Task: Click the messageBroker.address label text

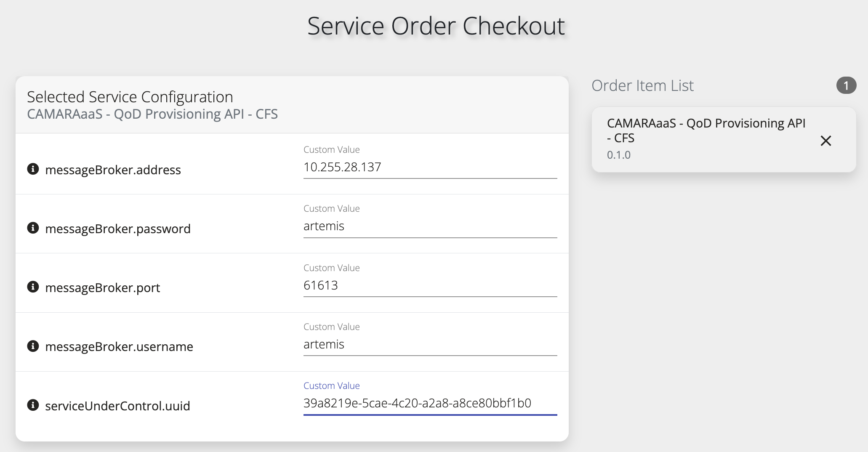Action: pyautogui.click(x=113, y=170)
